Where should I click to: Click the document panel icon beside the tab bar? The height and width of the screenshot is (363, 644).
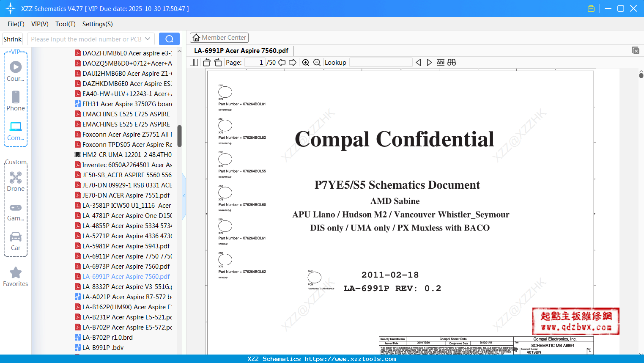click(636, 50)
